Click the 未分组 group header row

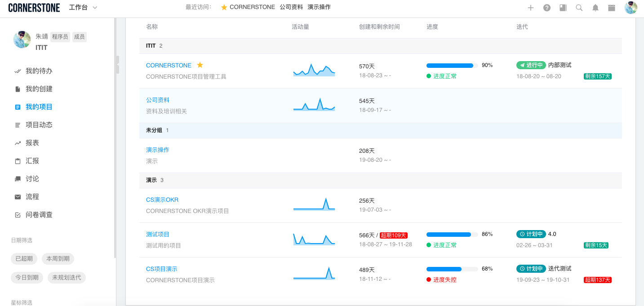(x=381, y=130)
